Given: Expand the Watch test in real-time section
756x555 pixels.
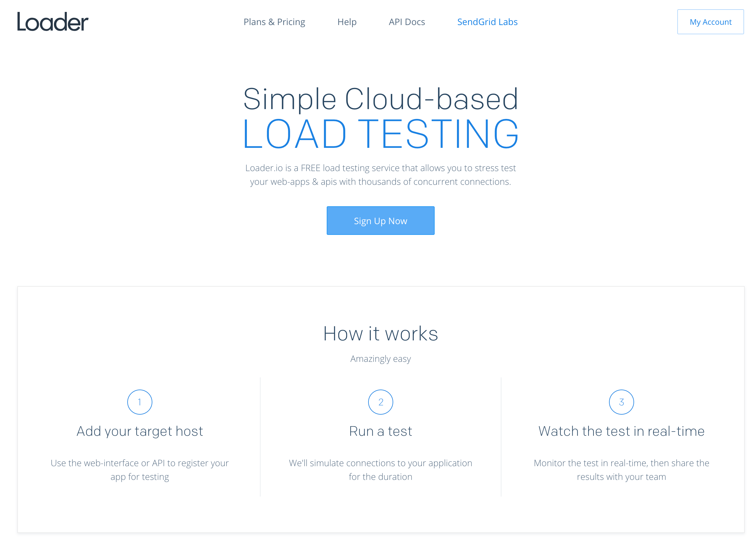Looking at the screenshot, I should (620, 431).
